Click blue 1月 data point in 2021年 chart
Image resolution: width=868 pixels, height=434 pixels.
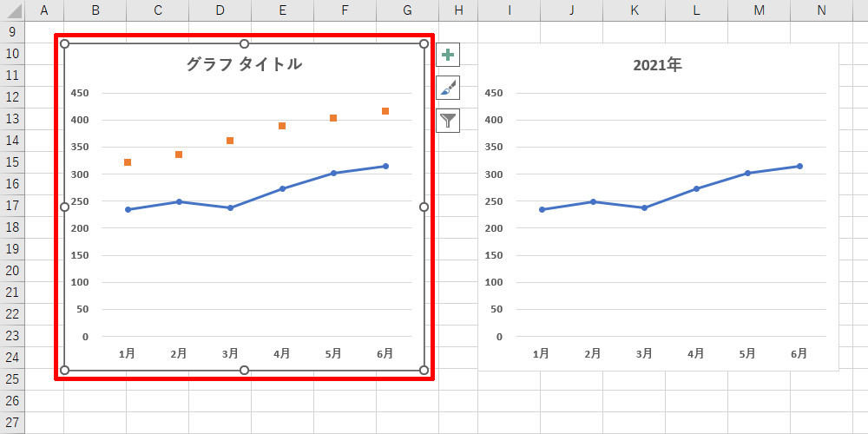[x=542, y=209]
